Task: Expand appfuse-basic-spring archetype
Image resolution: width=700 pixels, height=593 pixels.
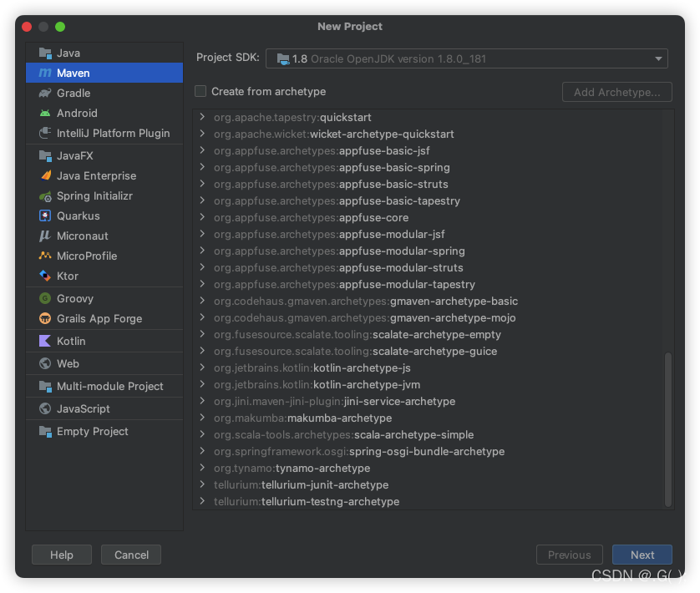Action: tap(202, 167)
